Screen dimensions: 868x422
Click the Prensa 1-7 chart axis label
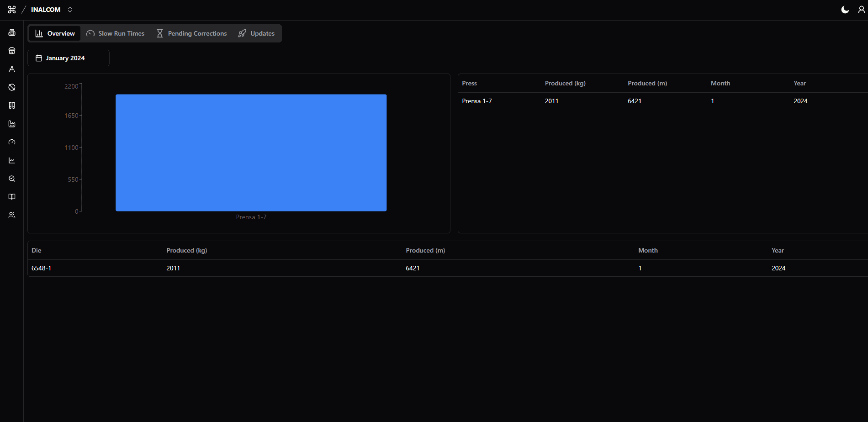251,217
